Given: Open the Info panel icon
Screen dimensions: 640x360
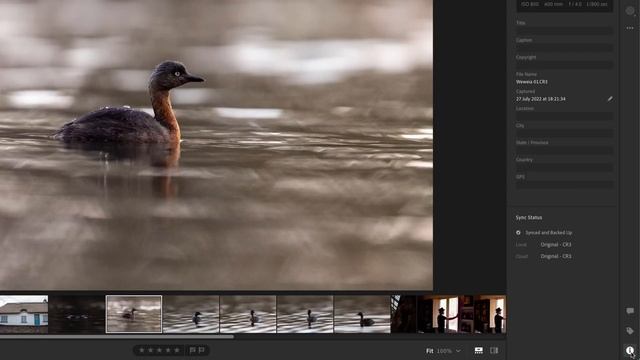Looking at the screenshot, I should (630, 350).
